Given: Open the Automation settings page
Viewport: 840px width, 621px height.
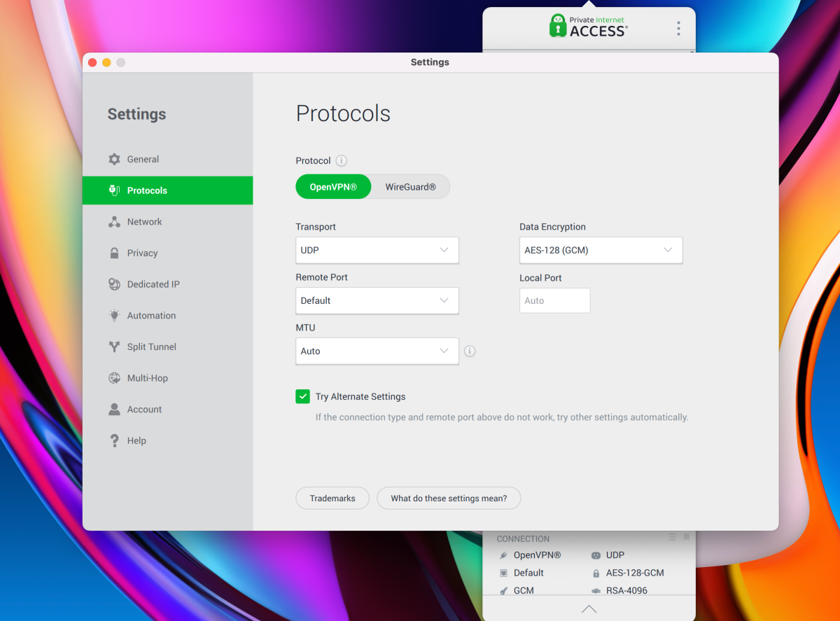Looking at the screenshot, I should [x=167, y=316].
